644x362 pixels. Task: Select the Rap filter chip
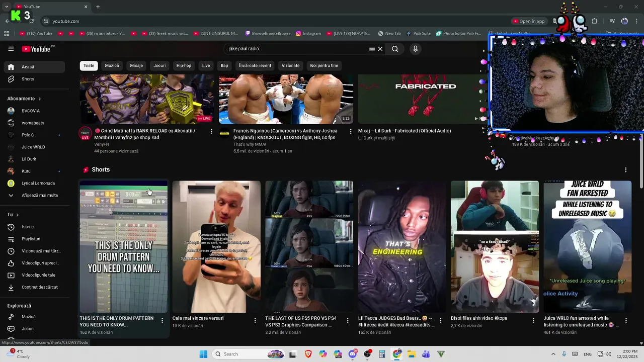click(224, 65)
